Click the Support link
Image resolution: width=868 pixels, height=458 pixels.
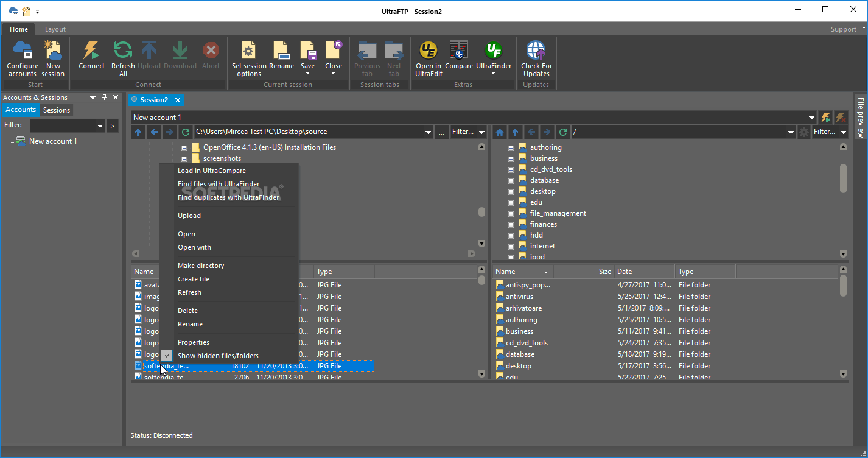[x=843, y=29]
